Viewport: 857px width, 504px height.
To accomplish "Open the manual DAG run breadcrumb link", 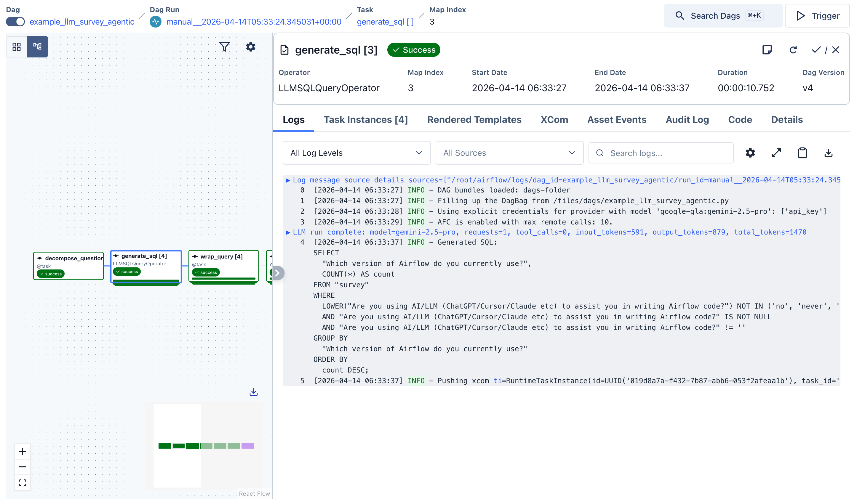I will (x=253, y=21).
